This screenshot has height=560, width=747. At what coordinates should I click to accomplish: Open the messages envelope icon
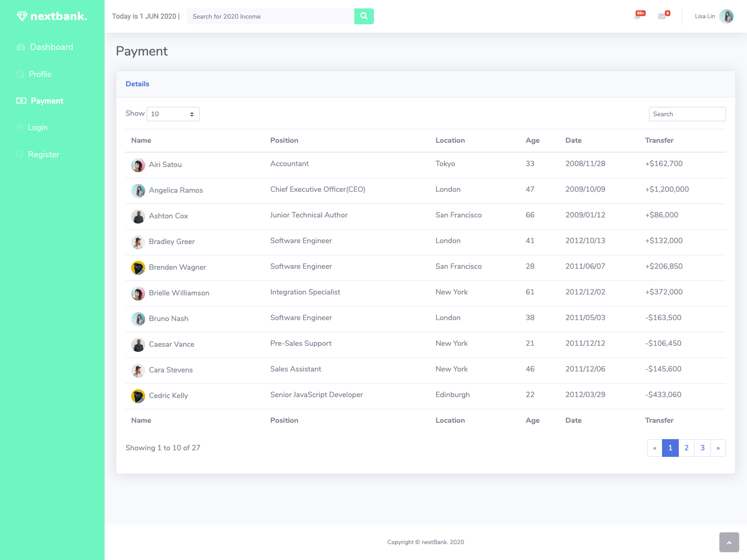point(662,16)
